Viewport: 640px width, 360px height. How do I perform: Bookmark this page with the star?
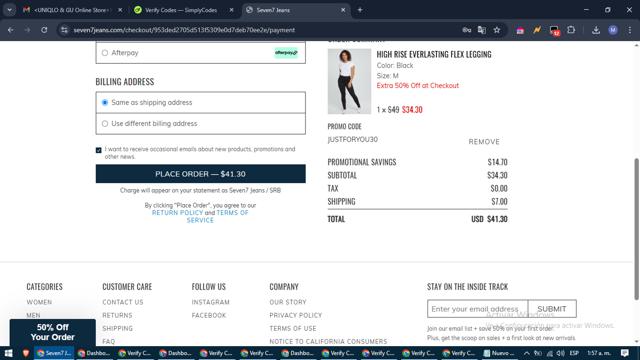click(497, 30)
